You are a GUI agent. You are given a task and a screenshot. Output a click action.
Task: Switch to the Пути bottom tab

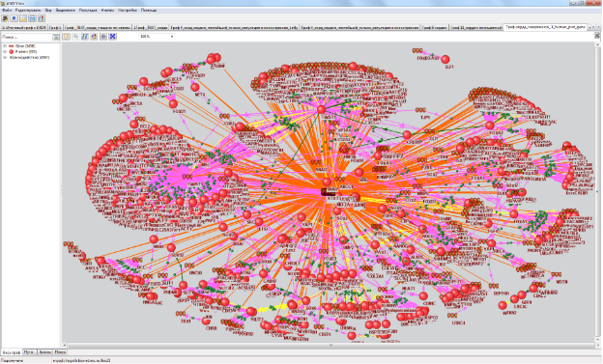click(x=29, y=352)
